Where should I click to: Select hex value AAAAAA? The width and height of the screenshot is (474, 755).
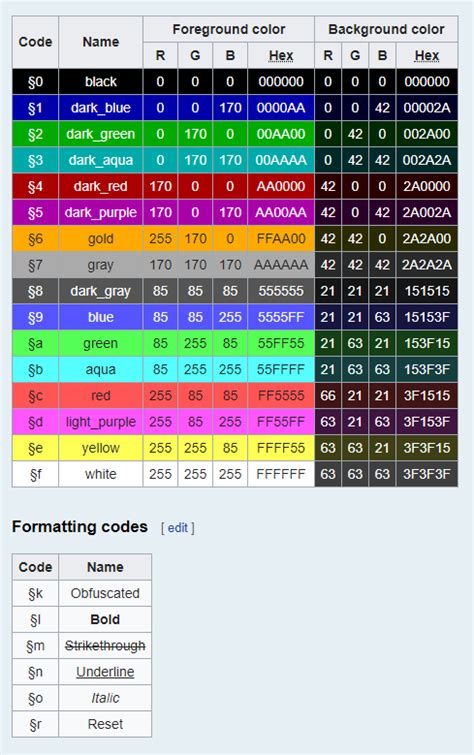(281, 265)
